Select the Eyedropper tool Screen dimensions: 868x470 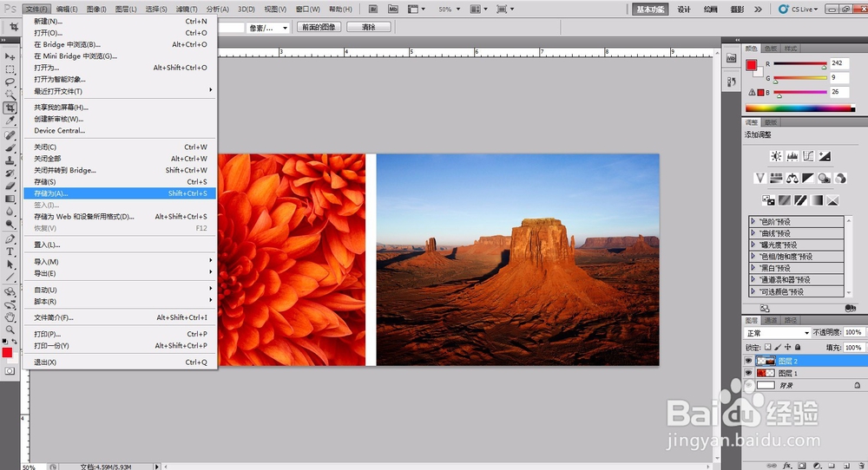click(10, 121)
